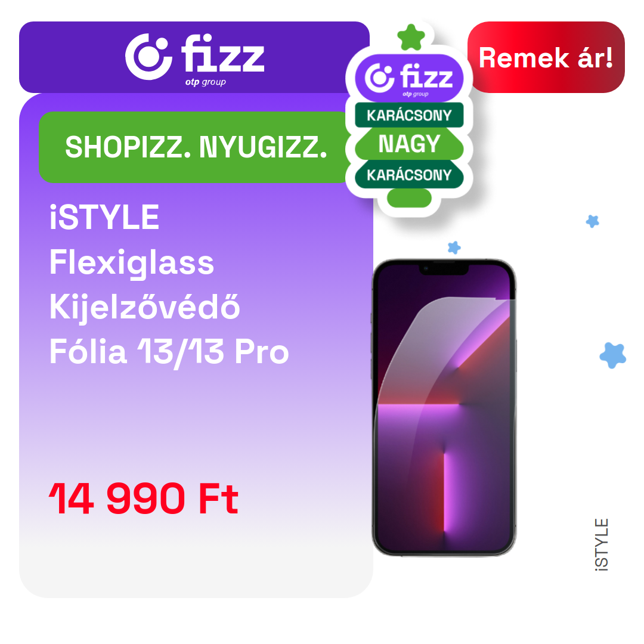Click the vertical iSTYLE brand text
The image size is (644, 644).
pos(602,544)
